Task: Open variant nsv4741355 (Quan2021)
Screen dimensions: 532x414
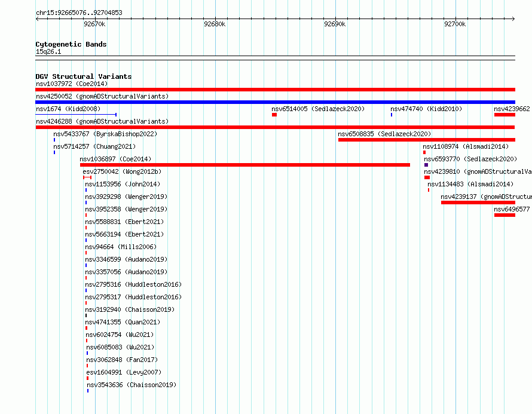Action: click(123, 322)
